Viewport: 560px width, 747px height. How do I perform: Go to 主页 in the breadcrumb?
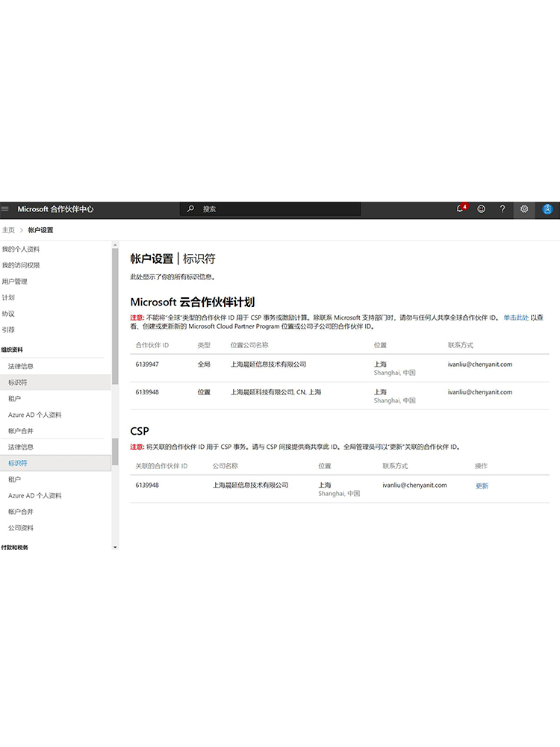(8, 230)
